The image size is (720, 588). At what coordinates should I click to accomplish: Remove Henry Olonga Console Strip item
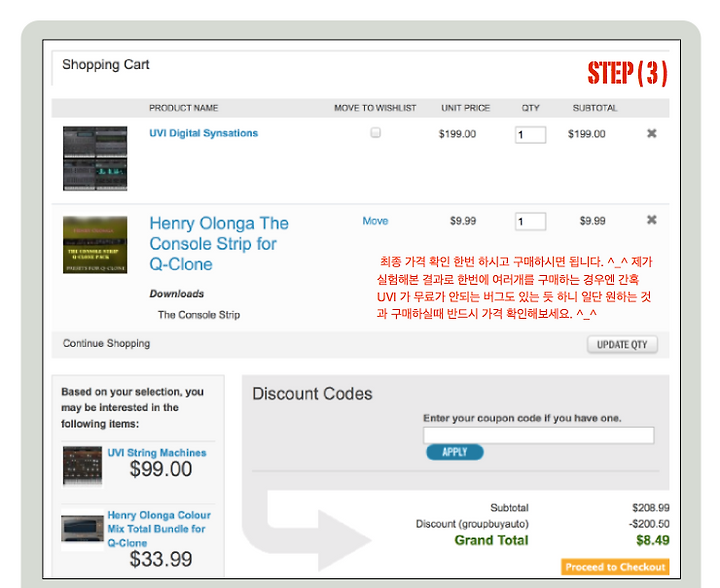[x=651, y=220]
